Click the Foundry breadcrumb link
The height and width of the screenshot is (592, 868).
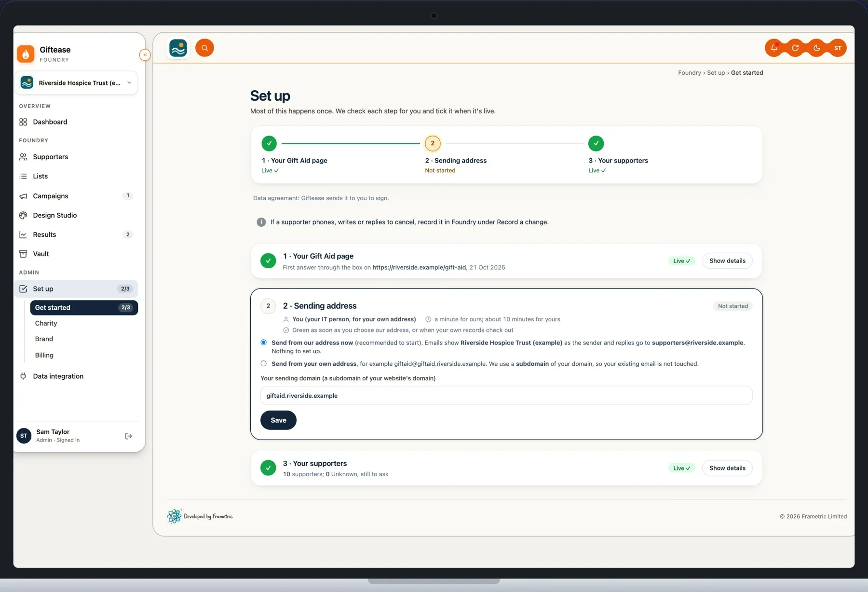click(x=690, y=73)
